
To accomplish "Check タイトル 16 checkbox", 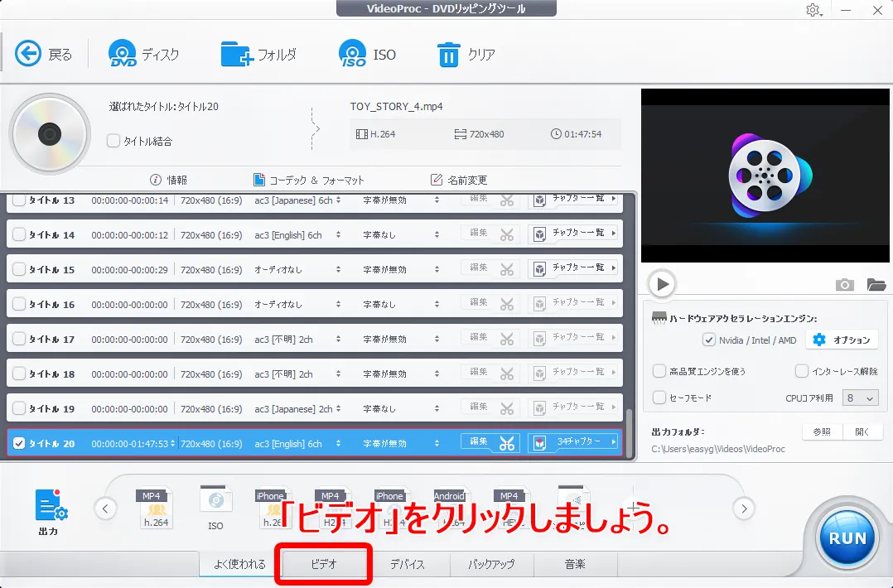I will (x=19, y=304).
